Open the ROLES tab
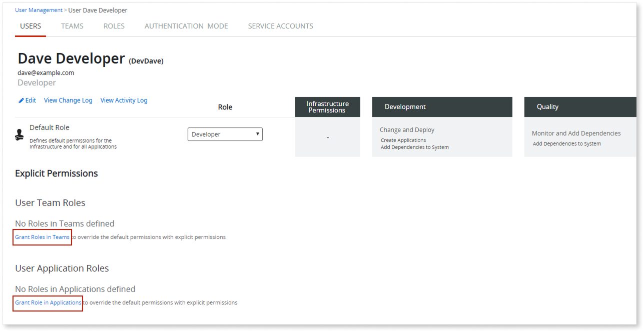This screenshot has height=332, width=644. click(114, 25)
